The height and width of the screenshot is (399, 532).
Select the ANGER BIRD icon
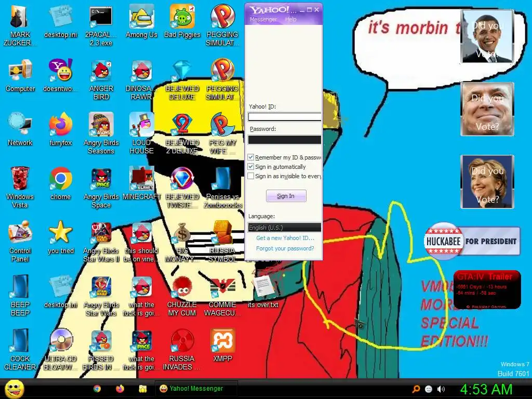click(x=101, y=79)
